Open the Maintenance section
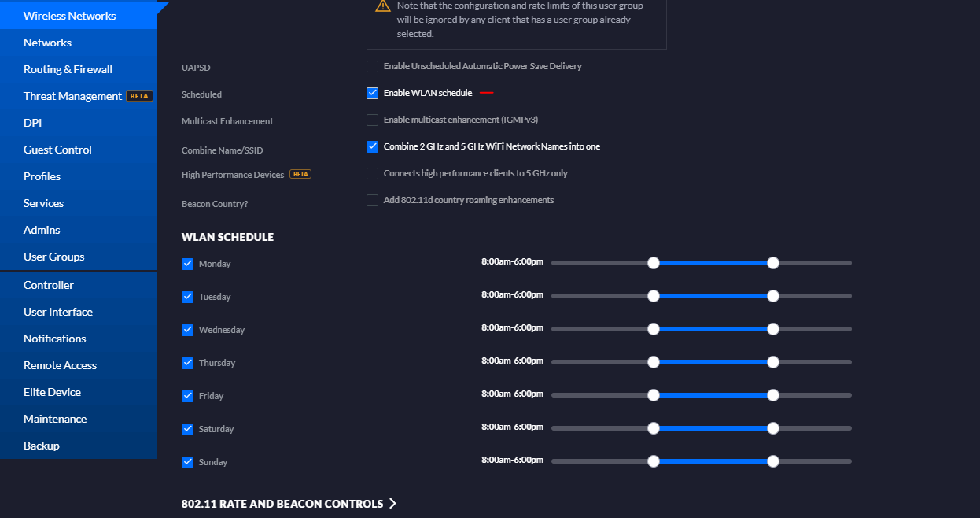Screen dimensions: 980x518 pyautogui.click(x=55, y=419)
